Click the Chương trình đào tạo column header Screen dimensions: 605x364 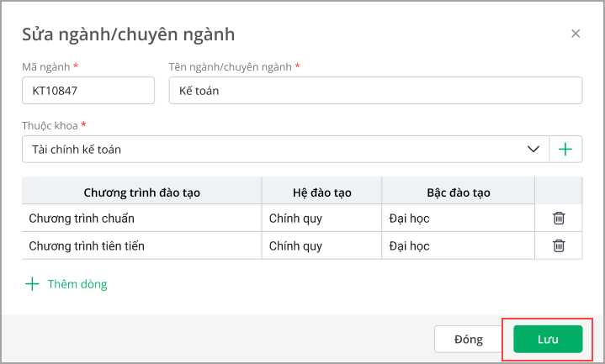coord(141,193)
